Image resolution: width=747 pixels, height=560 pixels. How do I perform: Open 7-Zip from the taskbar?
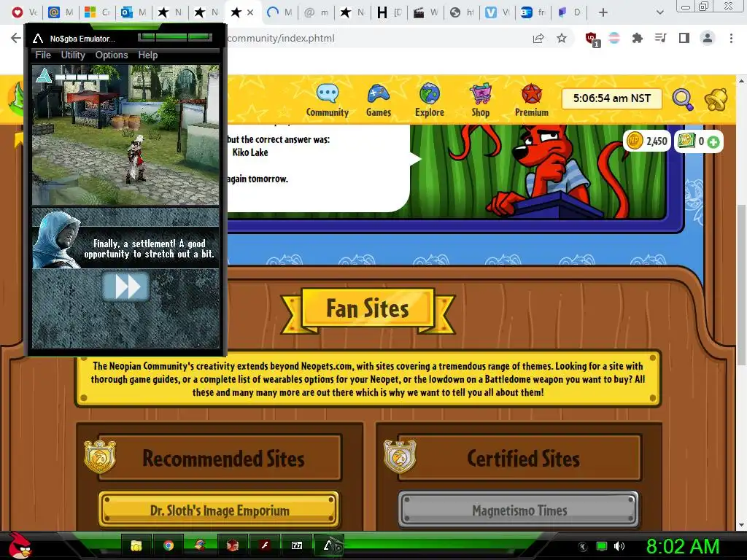[x=296, y=545]
